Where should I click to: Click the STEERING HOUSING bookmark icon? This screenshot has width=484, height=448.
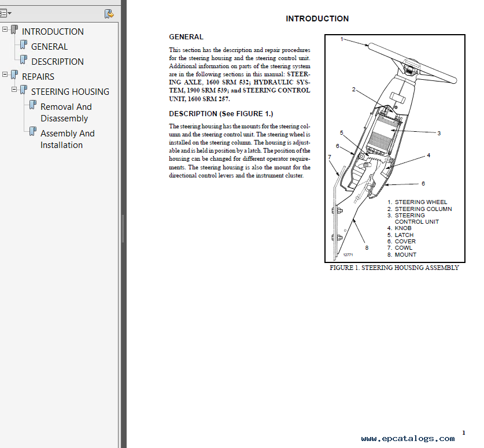pyautogui.click(x=24, y=90)
